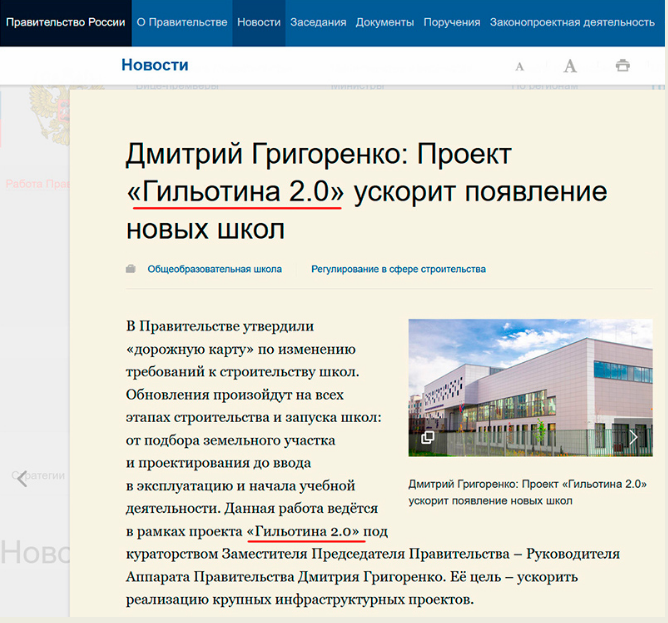
Task: Open О Правительстве menu item
Action: point(182,23)
